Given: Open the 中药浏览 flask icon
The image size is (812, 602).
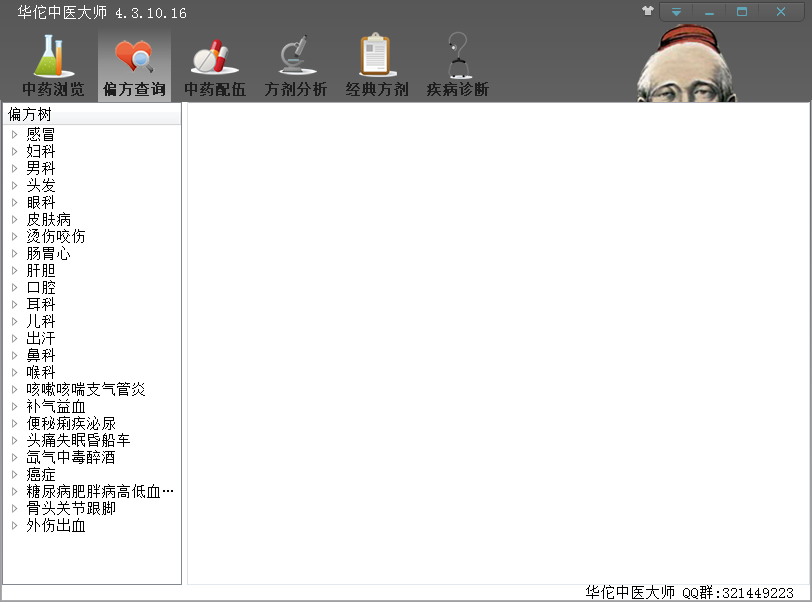Looking at the screenshot, I should coord(53,57).
